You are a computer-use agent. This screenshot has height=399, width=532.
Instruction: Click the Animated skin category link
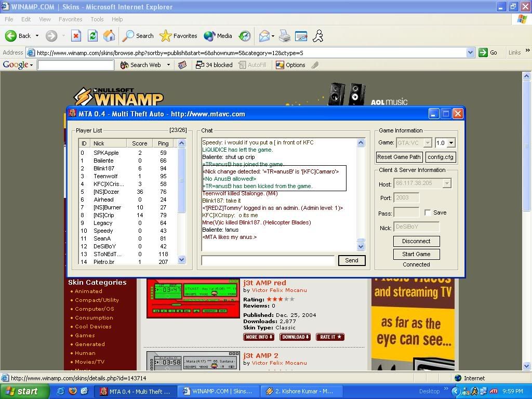pyautogui.click(x=88, y=291)
